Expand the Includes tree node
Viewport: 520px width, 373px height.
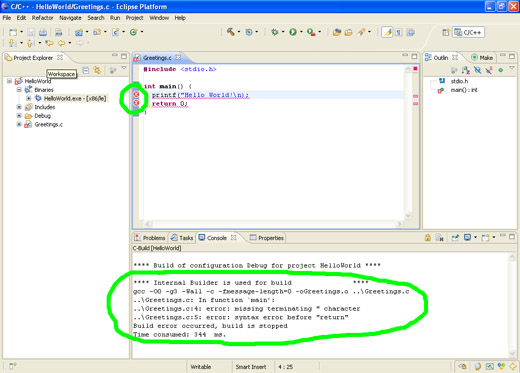19,107
